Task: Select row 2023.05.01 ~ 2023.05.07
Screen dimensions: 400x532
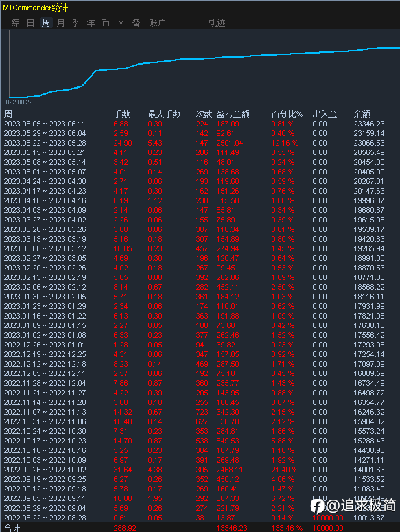Action: point(200,172)
